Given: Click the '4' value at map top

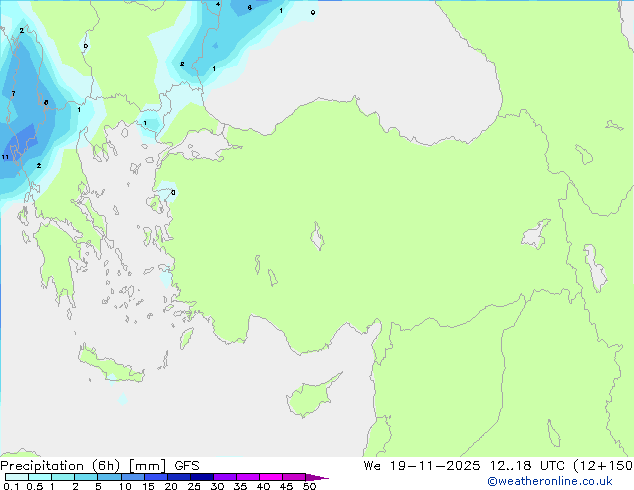Looking at the screenshot, I should click(218, 4).
